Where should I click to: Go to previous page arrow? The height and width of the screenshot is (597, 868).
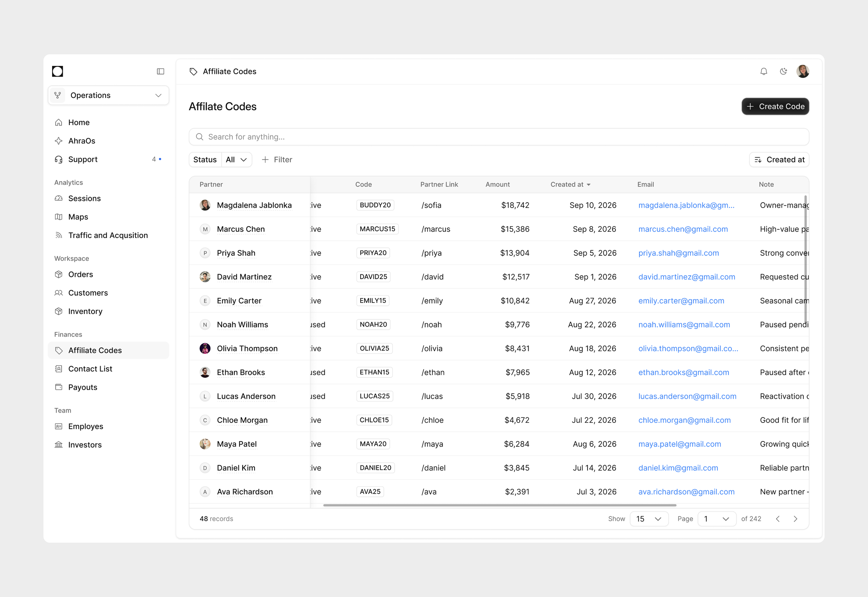778,519
